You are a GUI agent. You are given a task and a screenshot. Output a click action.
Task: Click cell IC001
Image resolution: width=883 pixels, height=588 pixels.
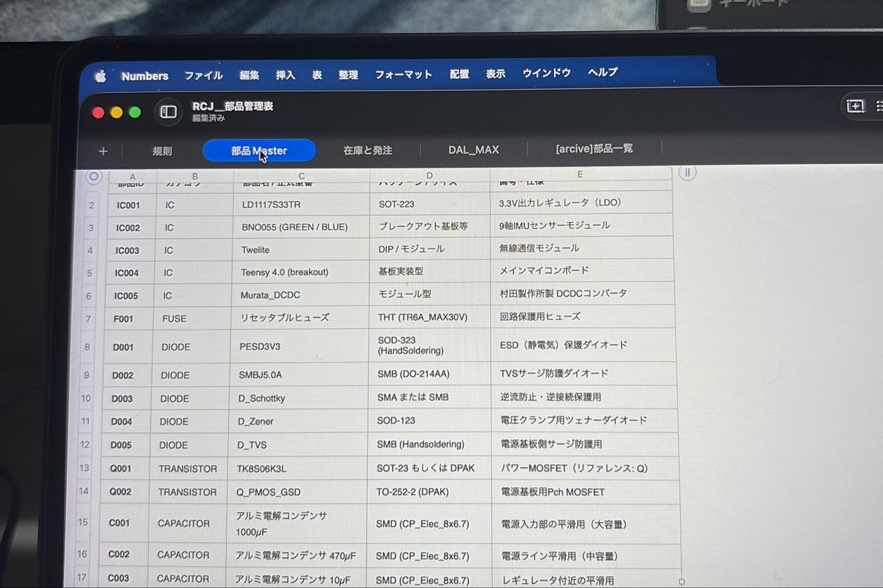(128, 205)
